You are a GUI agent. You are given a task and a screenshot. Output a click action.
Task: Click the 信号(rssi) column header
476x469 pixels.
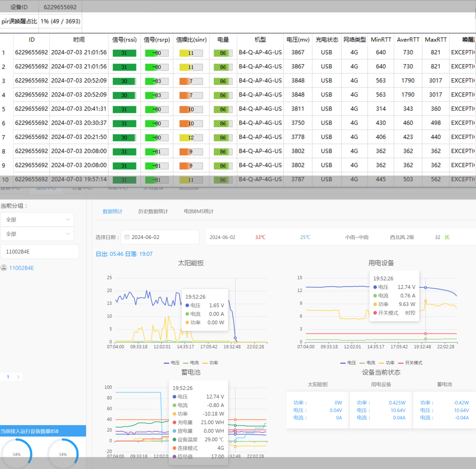124,40
